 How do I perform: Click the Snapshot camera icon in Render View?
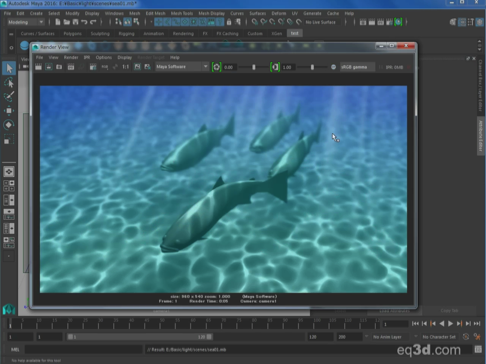pyautogui.click(x=59, y=67)
